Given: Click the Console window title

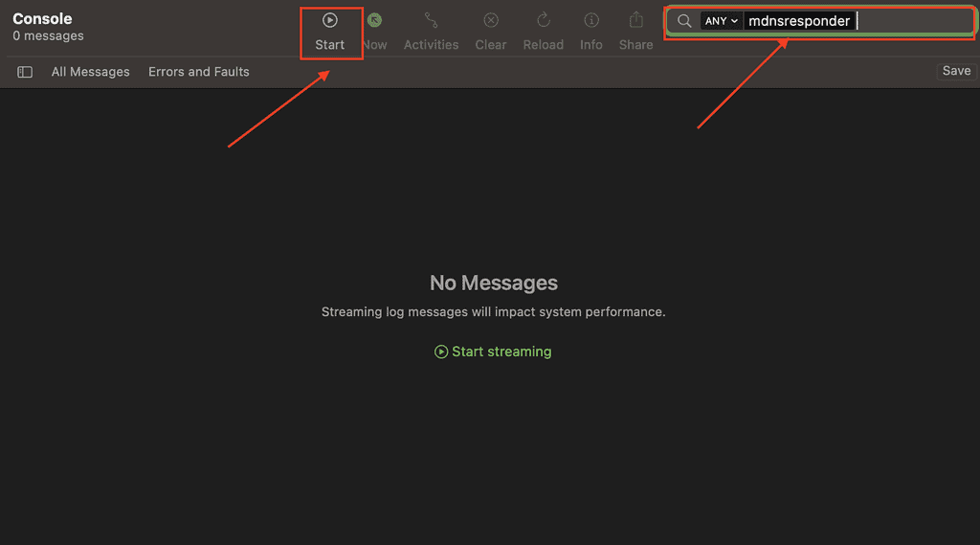Looking at the screenshot, I should pos(42,18).
